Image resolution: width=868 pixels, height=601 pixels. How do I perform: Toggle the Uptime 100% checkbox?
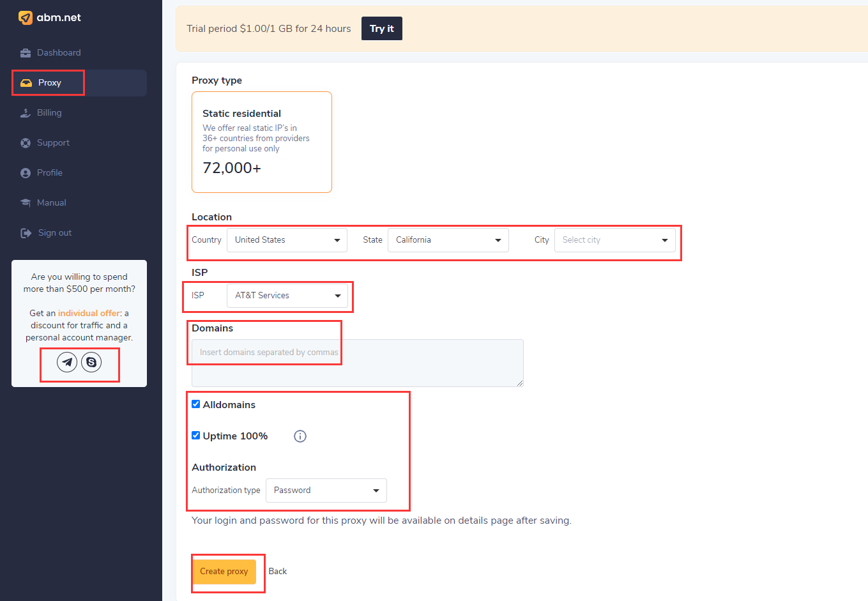point(196,436)
